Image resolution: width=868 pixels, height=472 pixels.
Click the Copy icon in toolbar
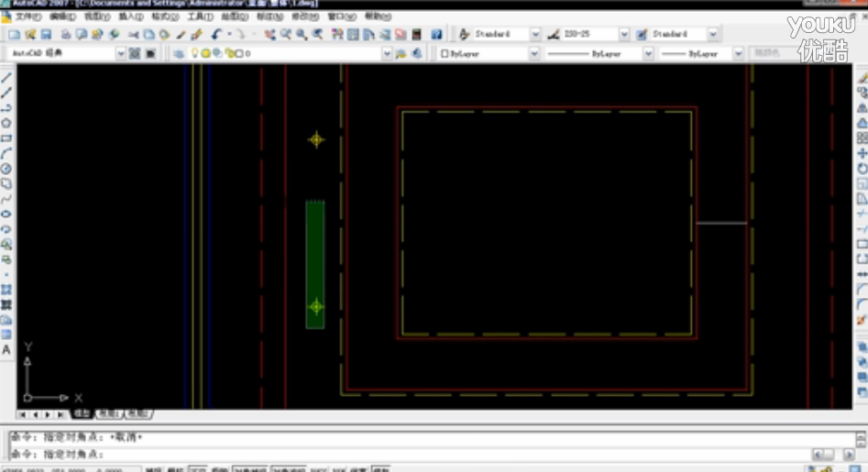(148, 34)
